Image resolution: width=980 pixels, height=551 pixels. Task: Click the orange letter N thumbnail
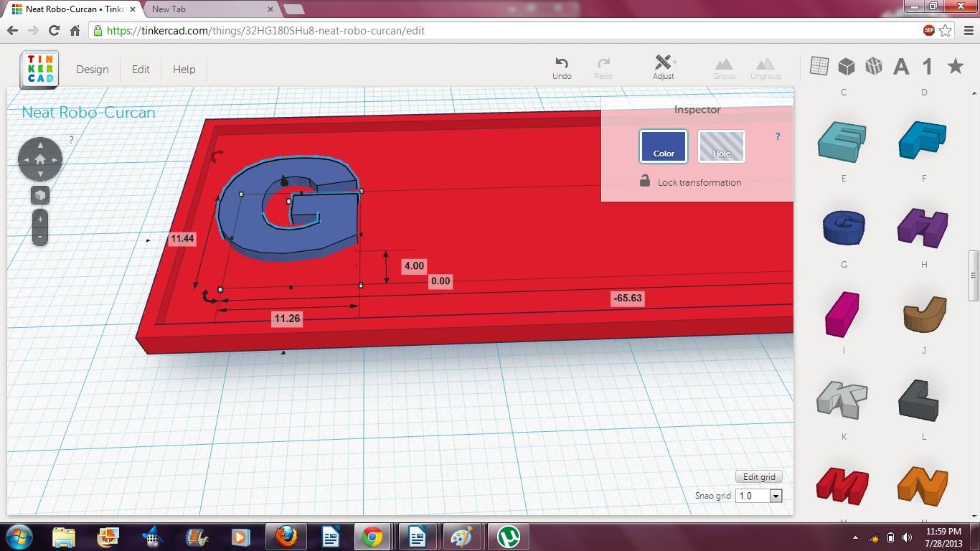coord(923,486)
